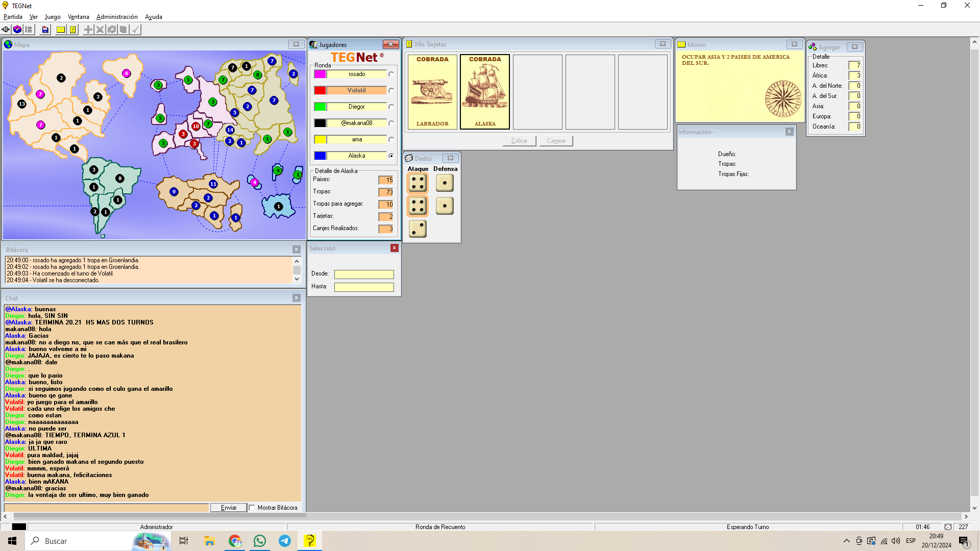Click the green Diegor color swatch

point(320,107)
